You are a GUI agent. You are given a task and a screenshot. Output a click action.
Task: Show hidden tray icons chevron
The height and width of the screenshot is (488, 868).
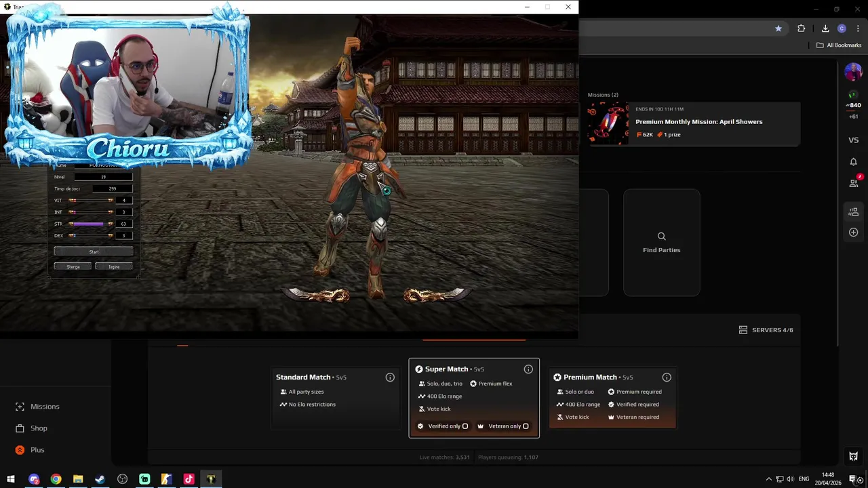click(x=768, y=479)
